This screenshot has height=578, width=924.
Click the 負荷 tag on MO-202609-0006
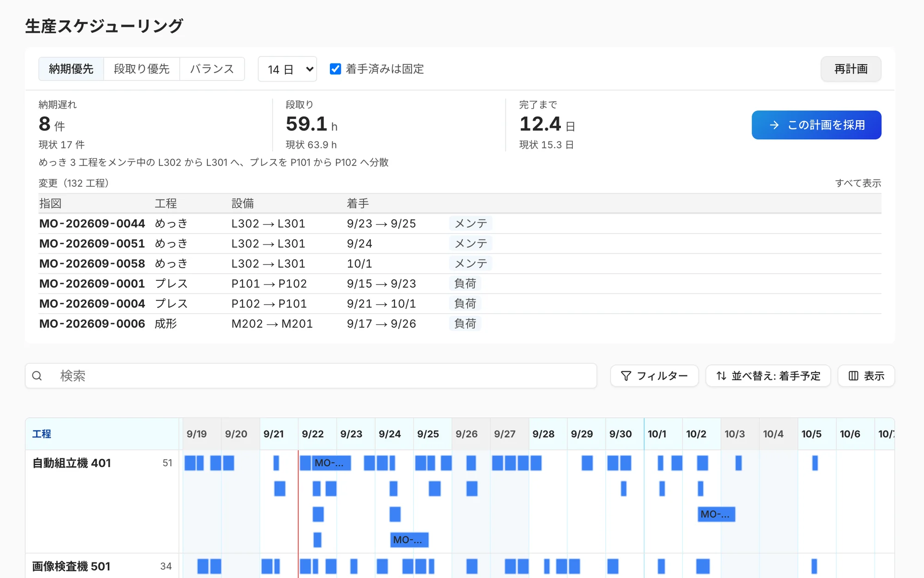pos(465,324)
